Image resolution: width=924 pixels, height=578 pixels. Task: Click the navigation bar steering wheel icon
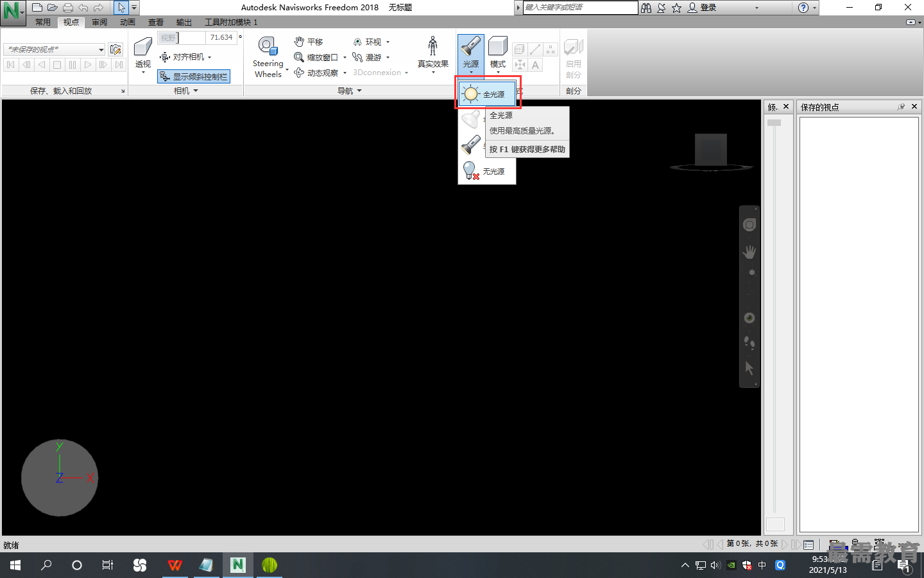[x=749, y=225]
